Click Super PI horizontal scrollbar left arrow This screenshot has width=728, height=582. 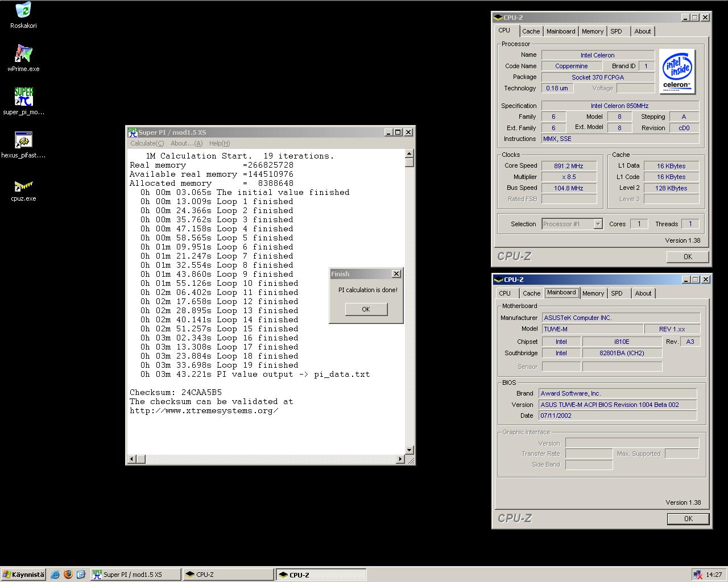[132, 459]
